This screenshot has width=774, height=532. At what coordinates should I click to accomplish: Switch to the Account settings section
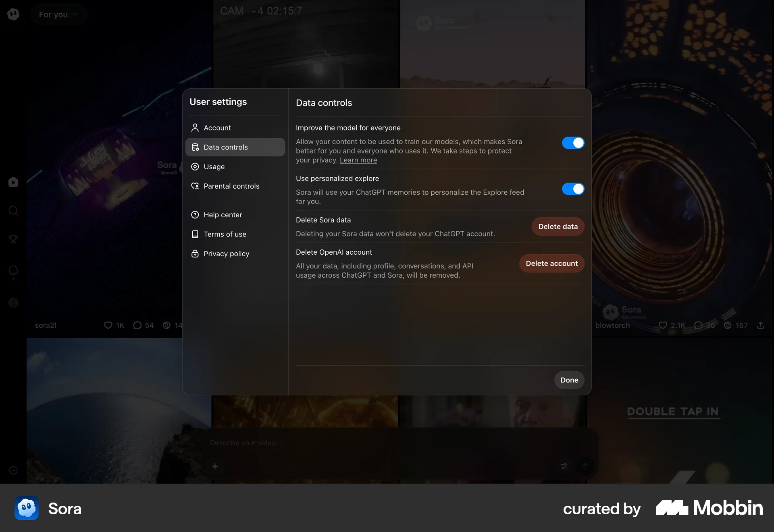tap(217, 128)
